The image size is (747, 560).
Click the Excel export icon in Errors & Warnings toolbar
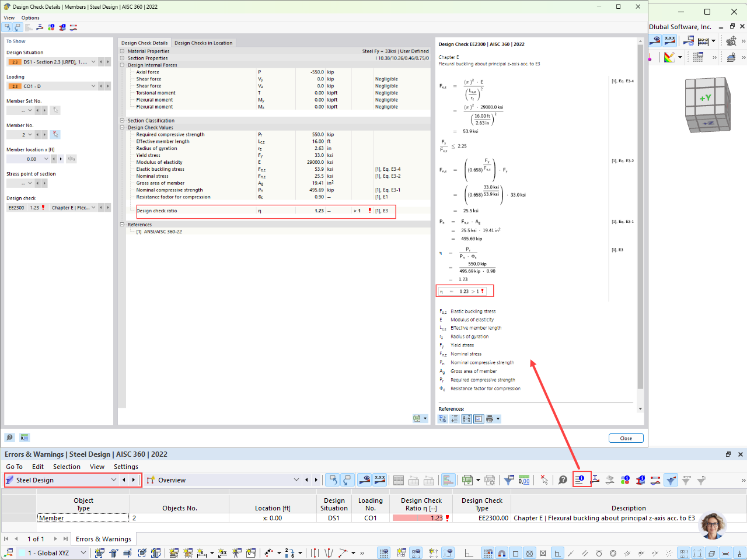[467, 480]
